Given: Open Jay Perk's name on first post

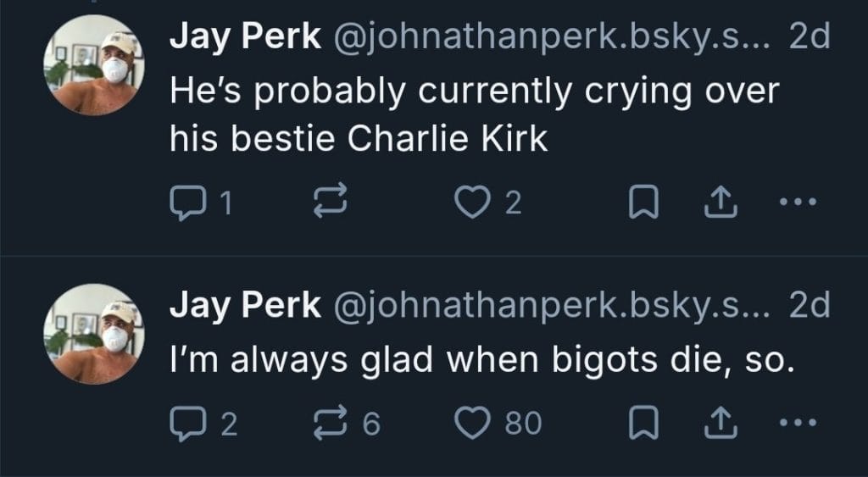Looking at the screenshot, I should tap(243, 38).
